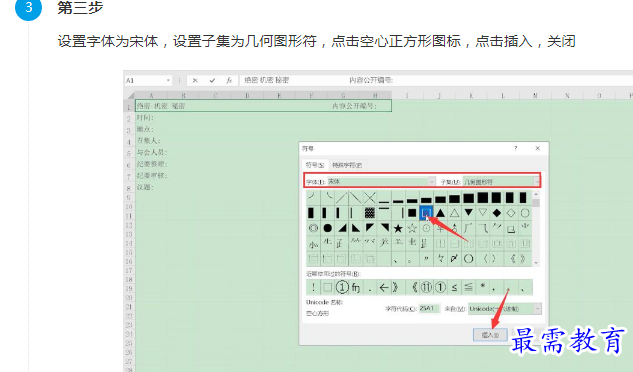This screenshot has height=372, width=633.
Task: Confirm entry with the formula bar checkmark
Action: pos(212,80)
